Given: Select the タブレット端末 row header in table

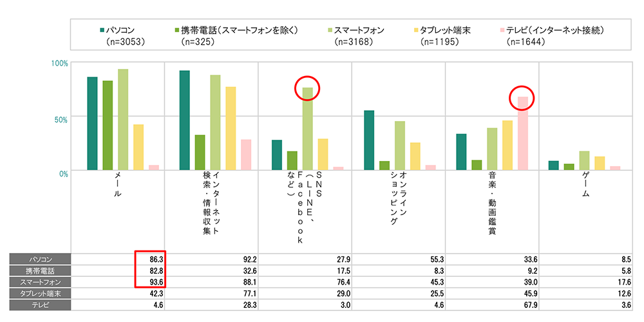Looking at the screenshot, I should (39, 293).
